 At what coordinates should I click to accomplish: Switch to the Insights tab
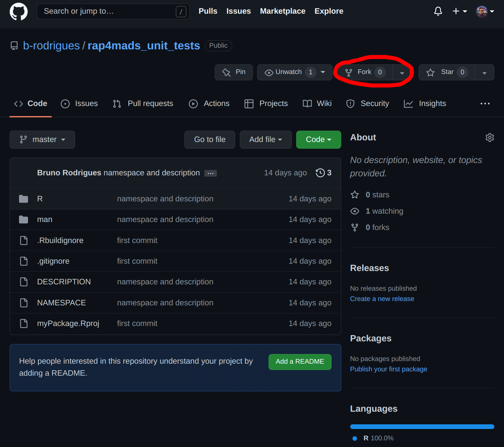coord(425,104)
